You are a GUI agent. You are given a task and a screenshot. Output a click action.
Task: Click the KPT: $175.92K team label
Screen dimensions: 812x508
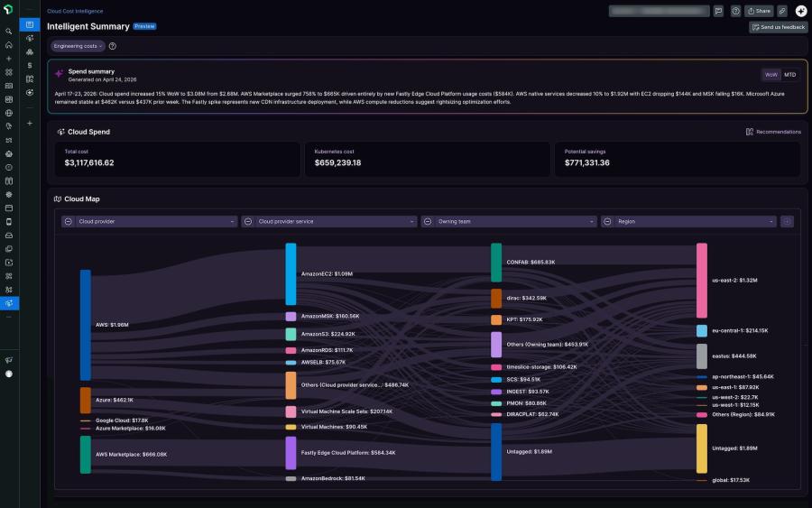click(524, 319)
